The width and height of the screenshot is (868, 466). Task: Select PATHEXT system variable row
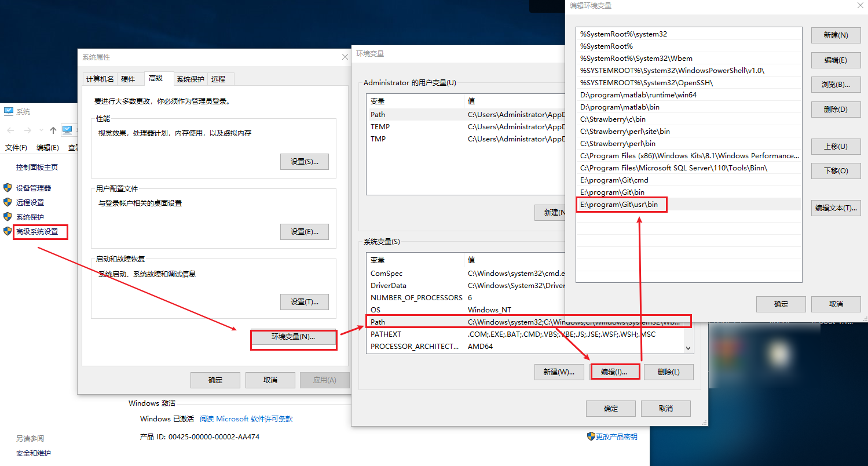(525, 334)
